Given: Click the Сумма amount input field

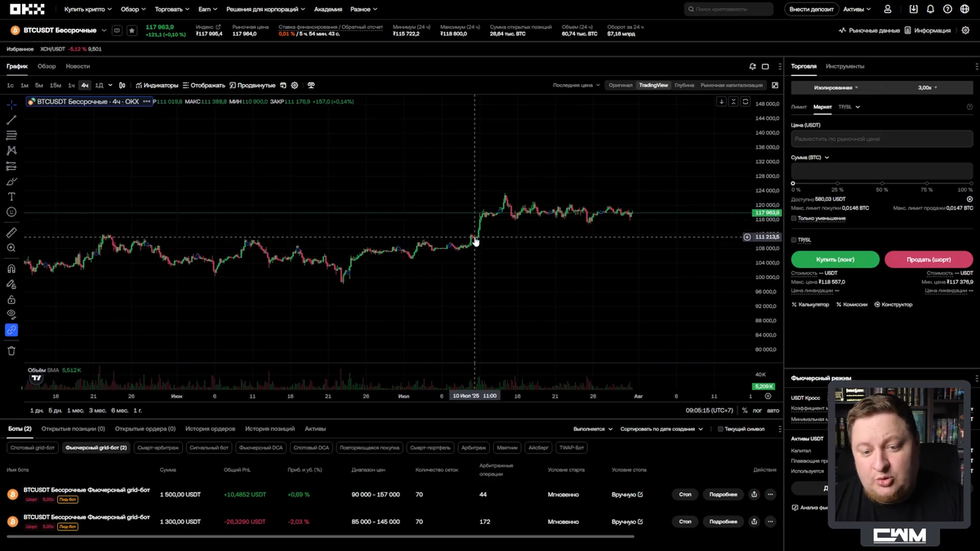Looking at the screenshot, I should 882,171.
